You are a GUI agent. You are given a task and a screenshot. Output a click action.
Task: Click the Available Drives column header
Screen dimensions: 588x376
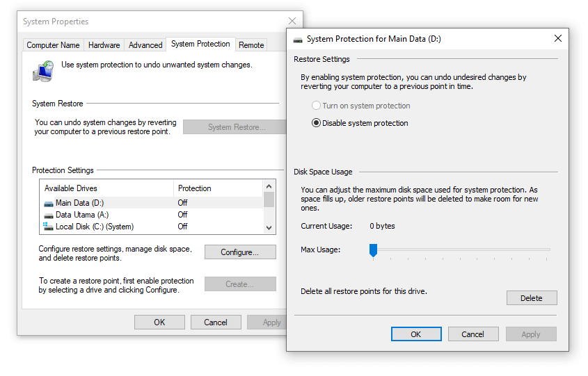click(107, 188)
